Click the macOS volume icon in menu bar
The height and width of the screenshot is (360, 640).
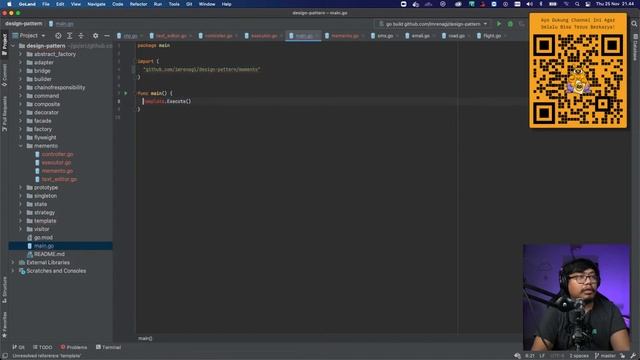click(529, 4)
